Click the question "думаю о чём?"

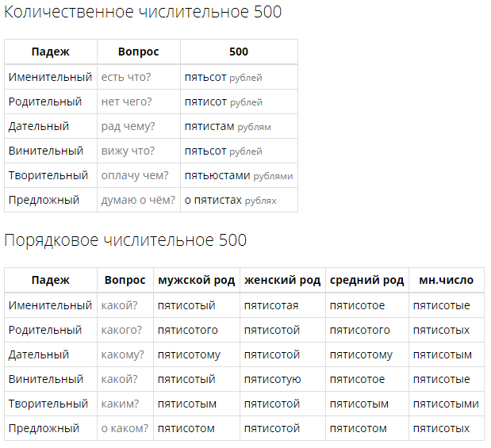tap(138, 200)
